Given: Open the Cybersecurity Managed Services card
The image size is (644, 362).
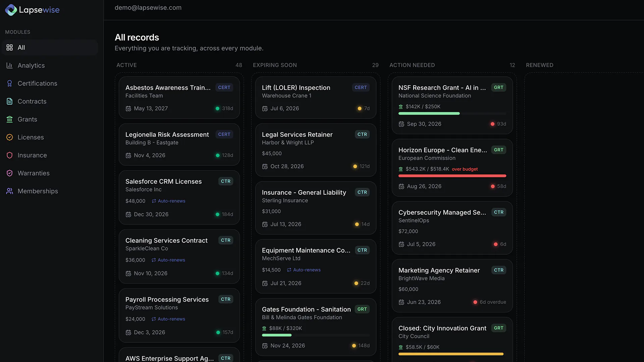Looking at the screenshot, I should point(452,228).
